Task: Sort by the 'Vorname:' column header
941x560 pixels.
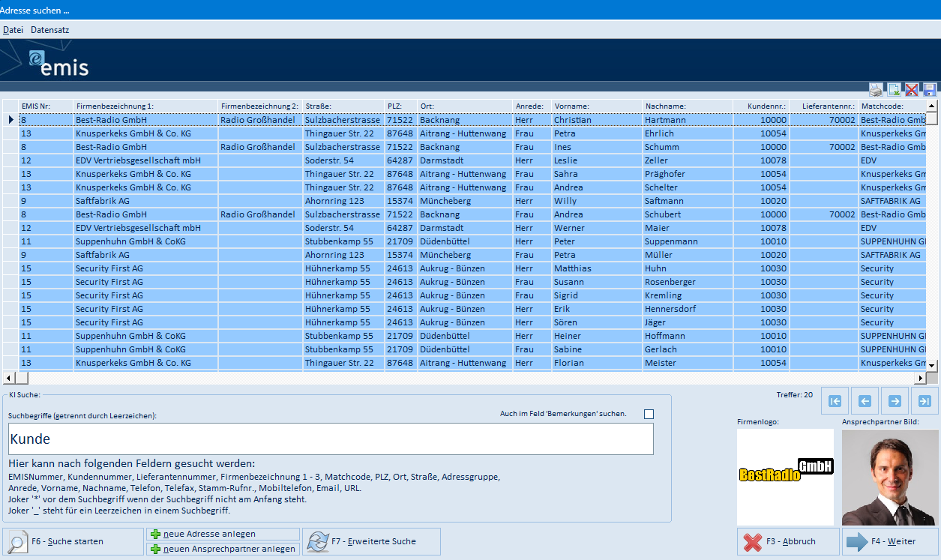Action: [x=597, y=106]
